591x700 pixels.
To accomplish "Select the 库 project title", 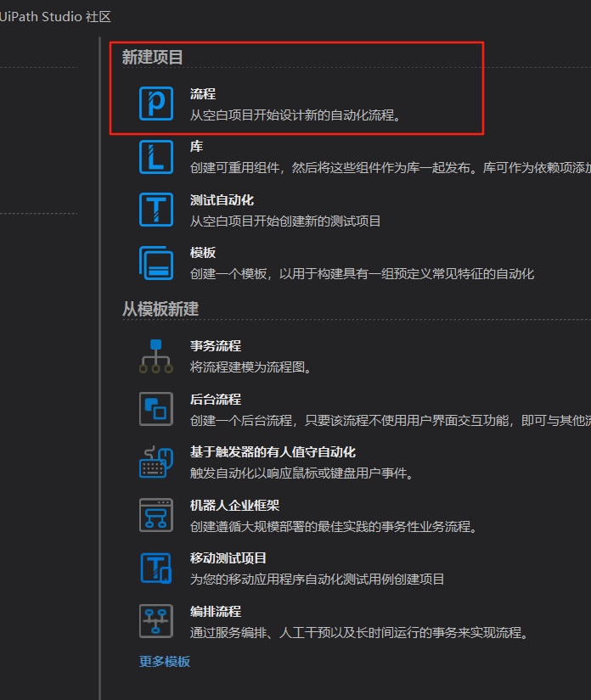I will click(x=196, y=147).
